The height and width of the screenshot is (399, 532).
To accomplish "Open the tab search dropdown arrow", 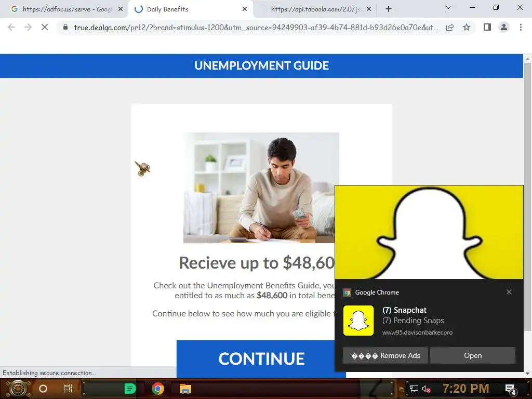I will (448, 7).
